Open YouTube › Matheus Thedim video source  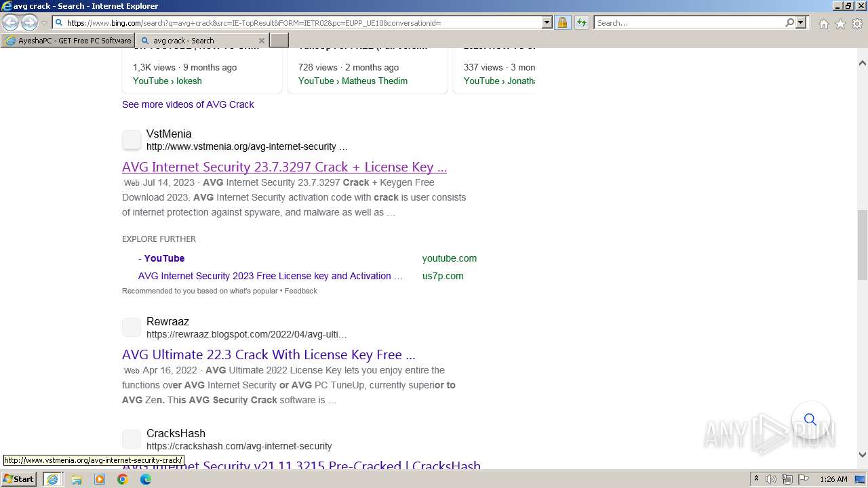(353, 81)
